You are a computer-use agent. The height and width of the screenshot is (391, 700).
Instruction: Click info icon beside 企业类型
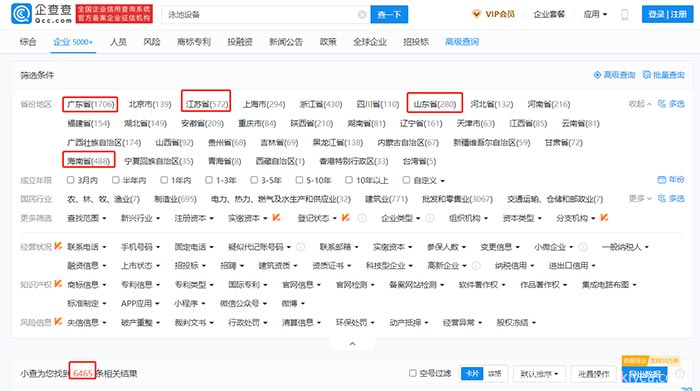[x=429, y=218]
